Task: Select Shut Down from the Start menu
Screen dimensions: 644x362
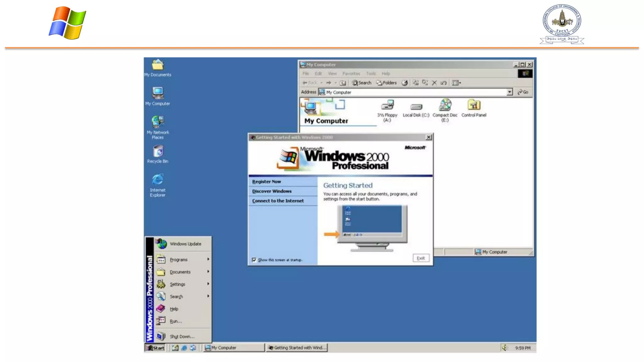Action: pos(182,337)
